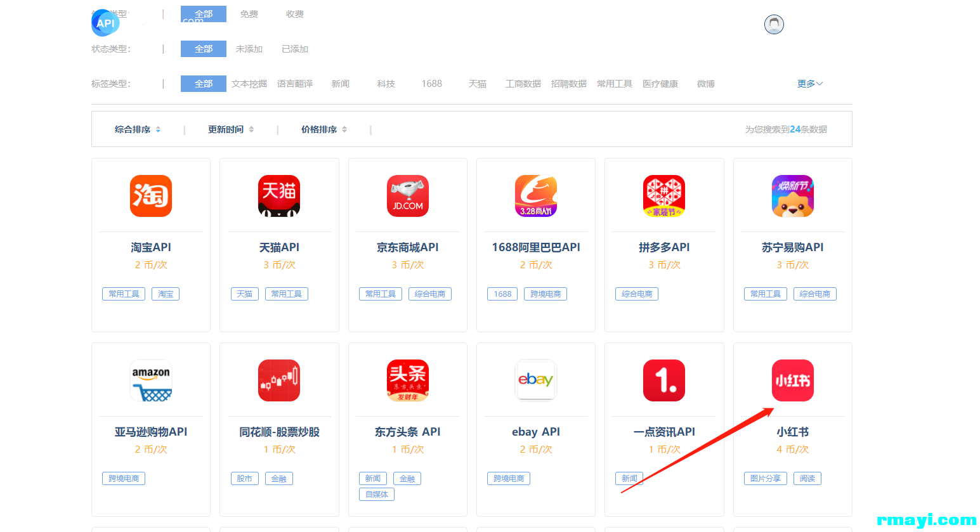The height and width of the screenshot is (532, 980).
Task: Select 全部 in 状态类型 row
Action: [204, 49]
